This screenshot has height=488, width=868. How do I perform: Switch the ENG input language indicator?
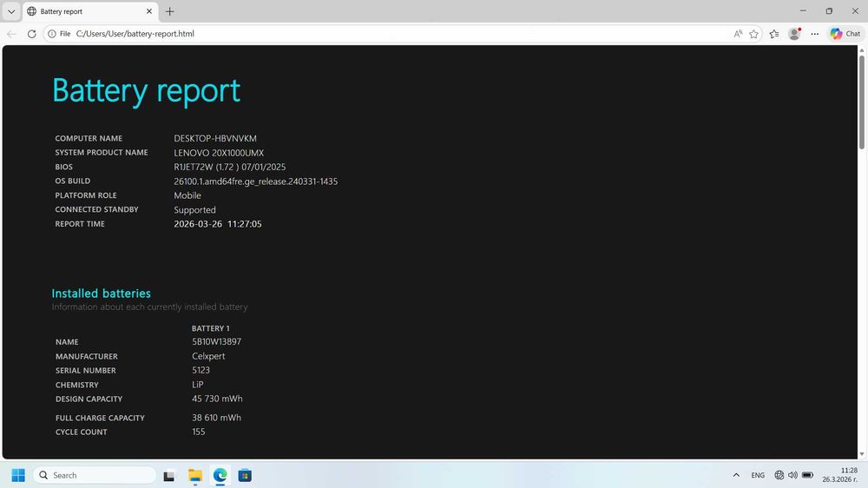coord(758,475)
